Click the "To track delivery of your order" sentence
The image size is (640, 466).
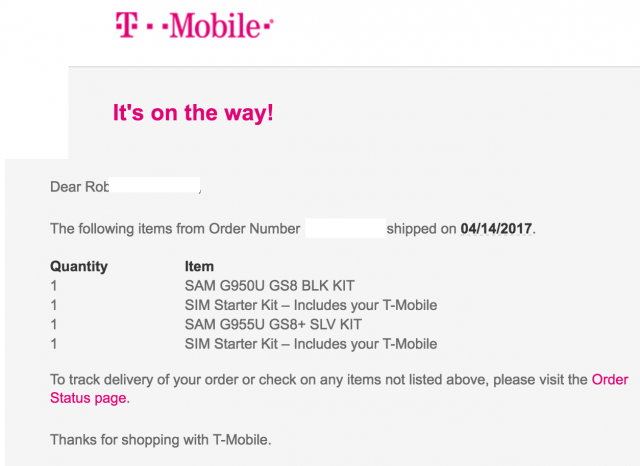[x=200, y=379]
